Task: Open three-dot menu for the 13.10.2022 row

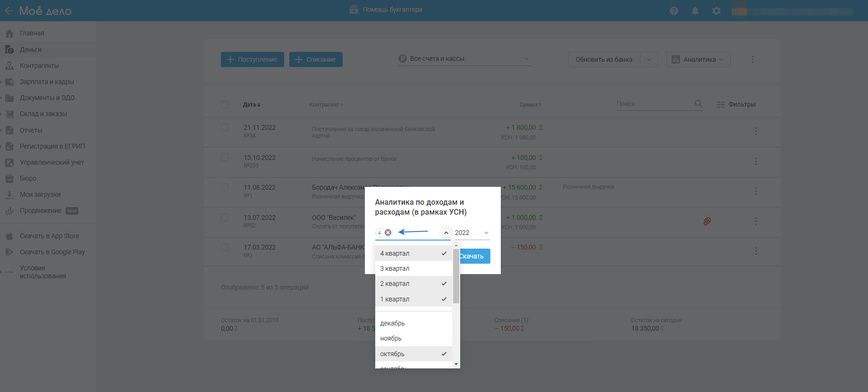Action: click(756, 161)
